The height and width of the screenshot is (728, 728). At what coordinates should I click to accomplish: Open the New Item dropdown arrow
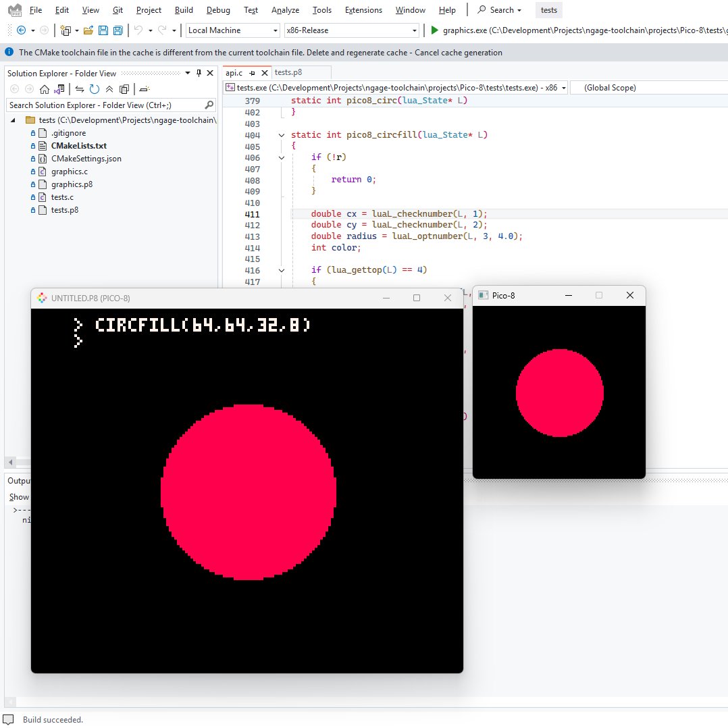[76, 30]
